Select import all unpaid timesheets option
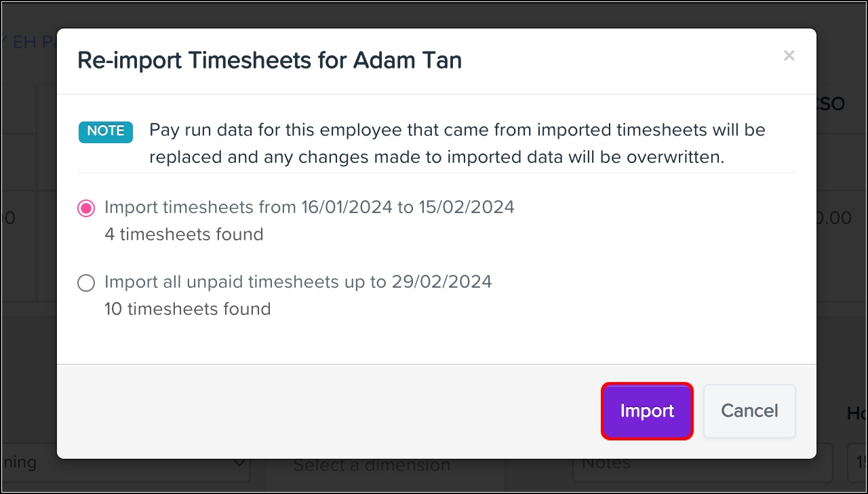 pyautogui.click(x=298, y=282)
